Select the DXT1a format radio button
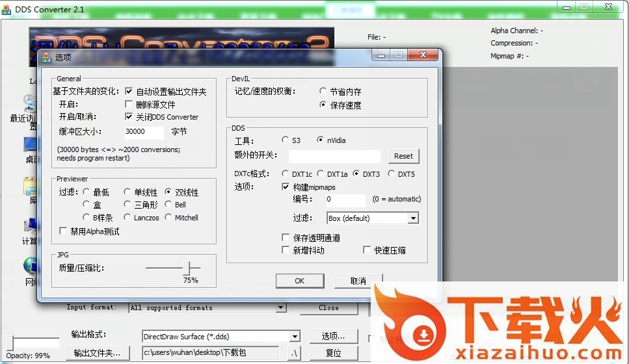This screenshot has height=364, width=629. [320, 173]
